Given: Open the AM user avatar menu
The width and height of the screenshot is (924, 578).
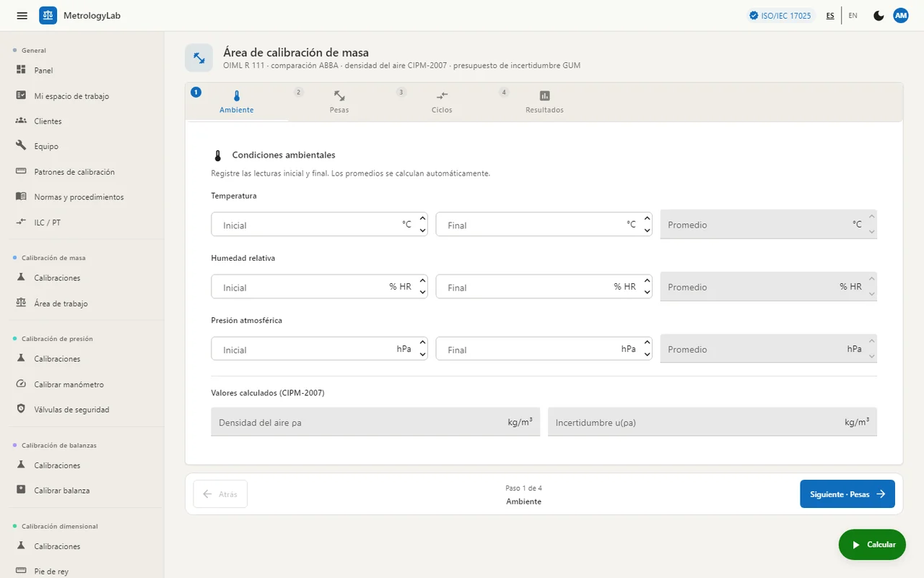Looking at the screenshot, I should [x=901, y=15].
